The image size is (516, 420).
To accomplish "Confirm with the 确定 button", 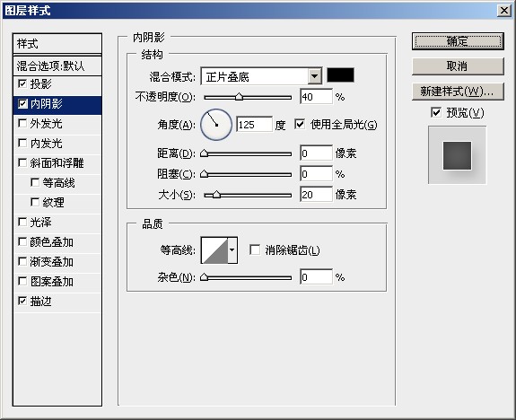I will (458, 41).
